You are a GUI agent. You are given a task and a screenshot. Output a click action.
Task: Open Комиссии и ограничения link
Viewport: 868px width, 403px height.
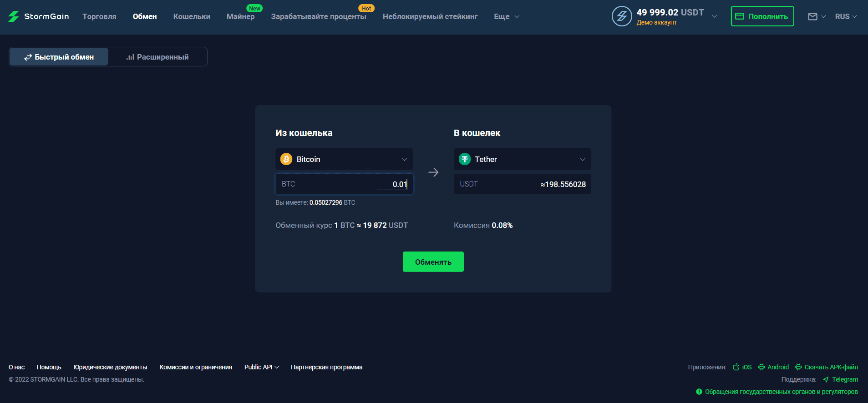point(196,367)
